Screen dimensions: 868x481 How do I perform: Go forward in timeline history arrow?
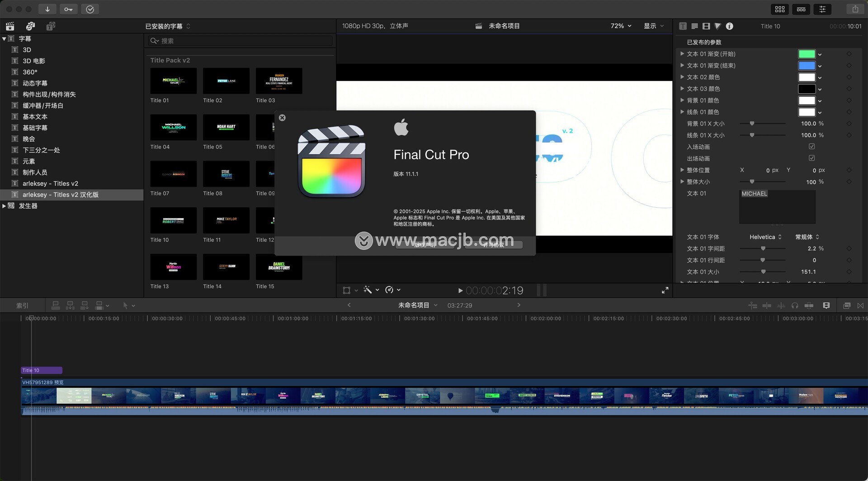click(519, 305)
